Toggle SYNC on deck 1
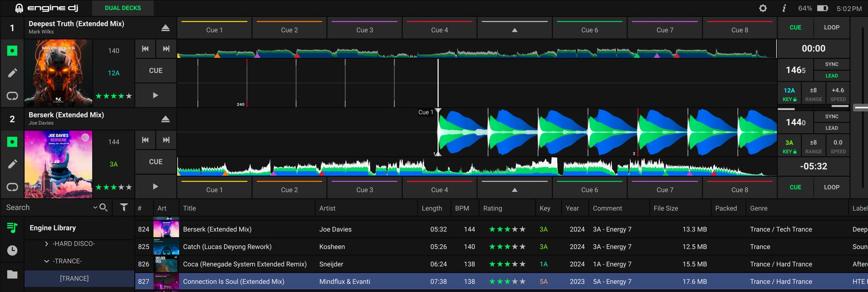Screen dimensions: 868x292 [x=831, y=65]
